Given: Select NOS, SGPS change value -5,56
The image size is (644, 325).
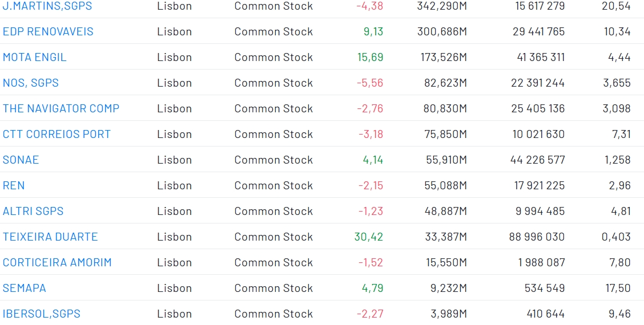Looking at the screenshot, I should 370,83.
